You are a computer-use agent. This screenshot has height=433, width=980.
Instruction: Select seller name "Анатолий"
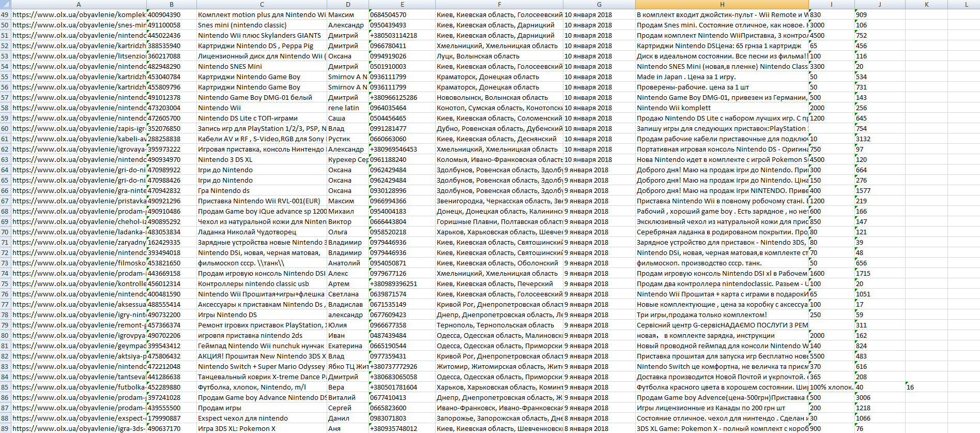pos(348,263)
